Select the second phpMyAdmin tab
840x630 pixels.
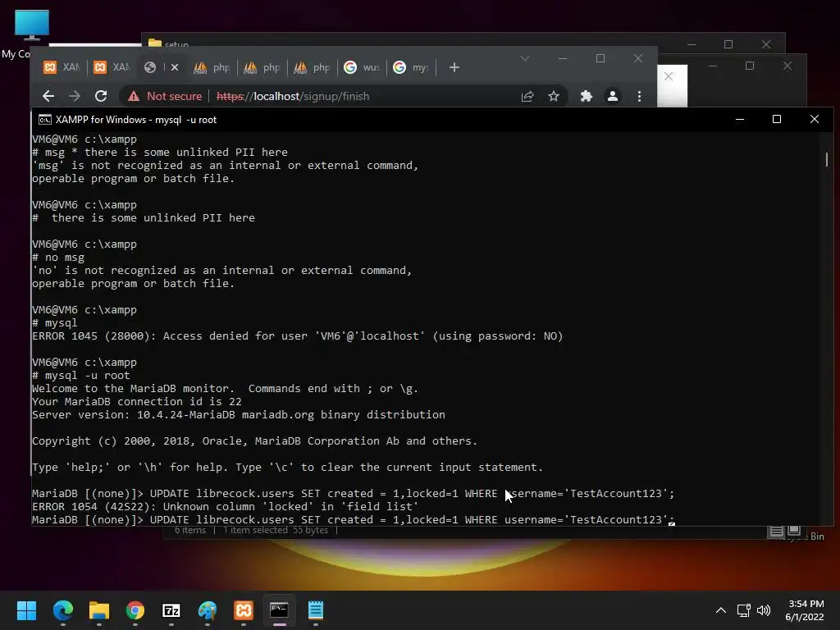[x=262, y=67]
